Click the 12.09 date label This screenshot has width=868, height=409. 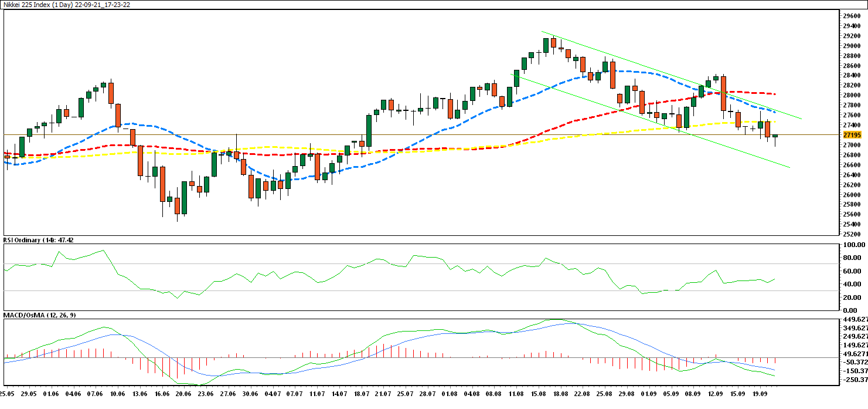[x=717, y=395]
